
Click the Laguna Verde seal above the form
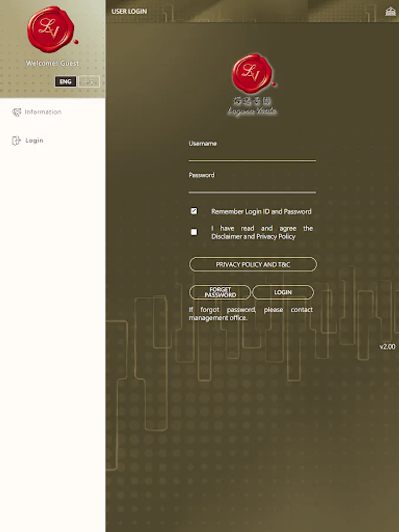point(253,73)
